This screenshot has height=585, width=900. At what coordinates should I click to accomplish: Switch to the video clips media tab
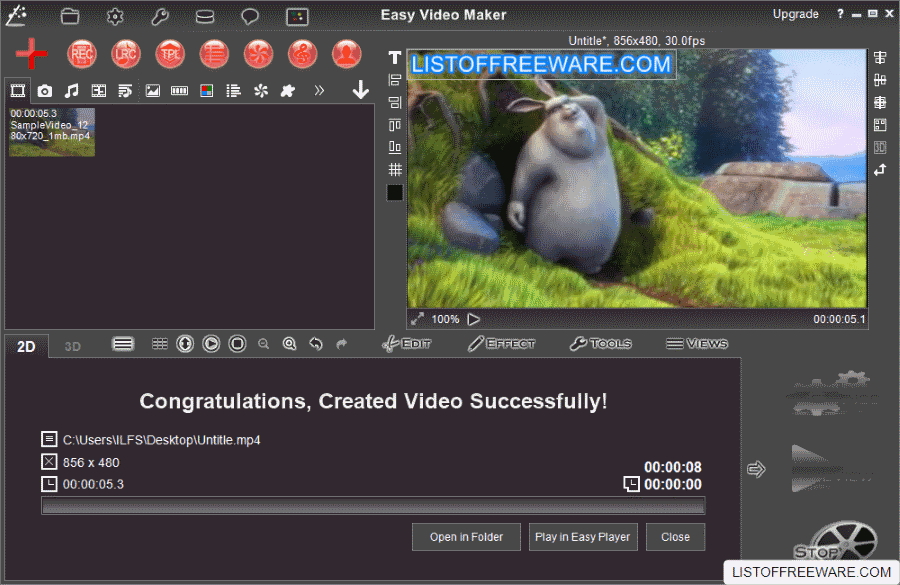(x=18, y=90)
